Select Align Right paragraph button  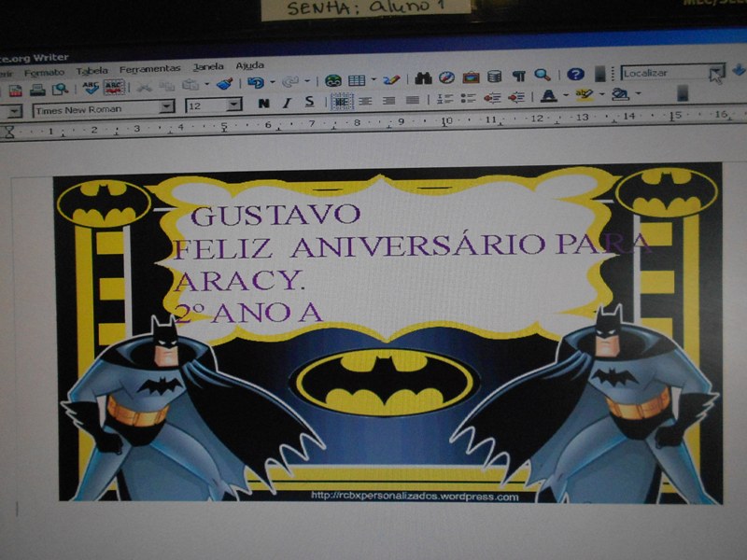pyautogui.click(x=388, y=101)
